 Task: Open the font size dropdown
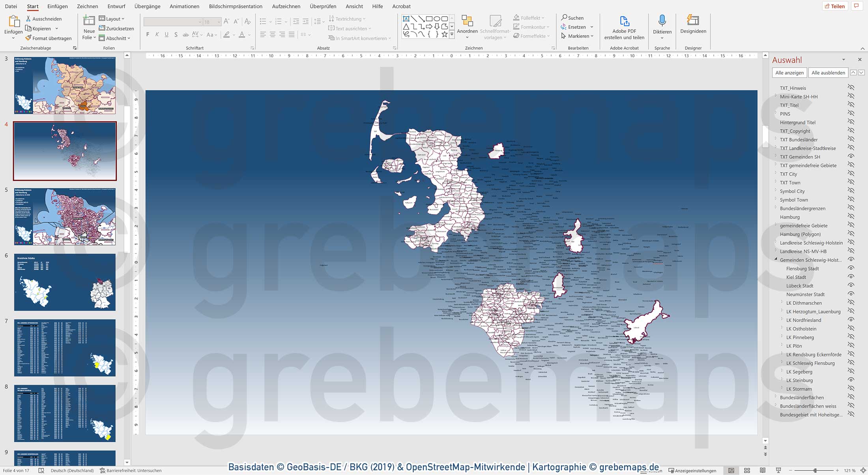click(219, 22)
